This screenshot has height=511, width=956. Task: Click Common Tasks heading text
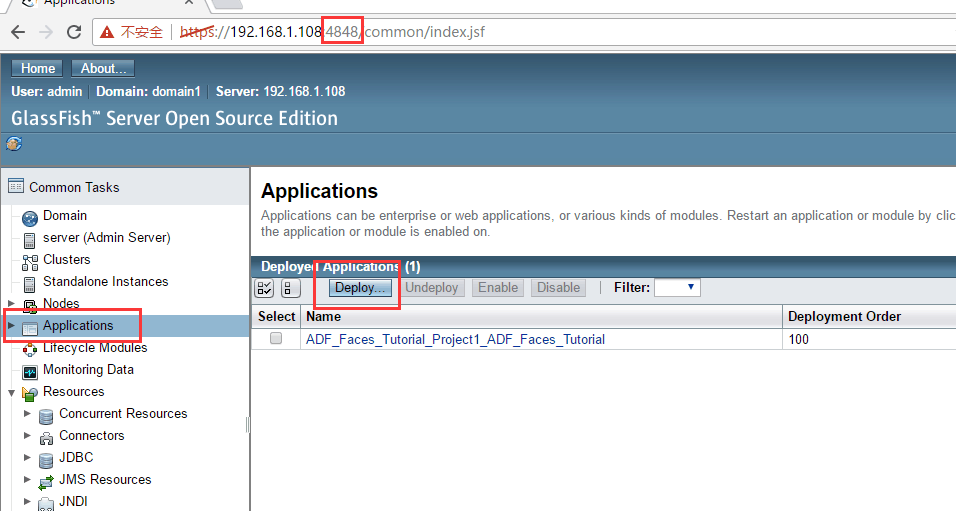[74, 187]
